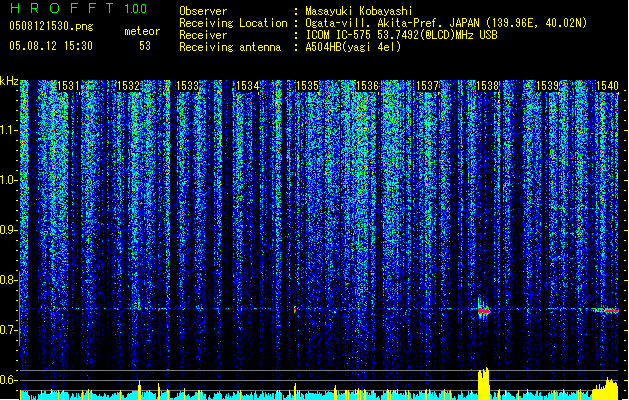Click the tall yellow power peak at 1538

coord(484,384)
